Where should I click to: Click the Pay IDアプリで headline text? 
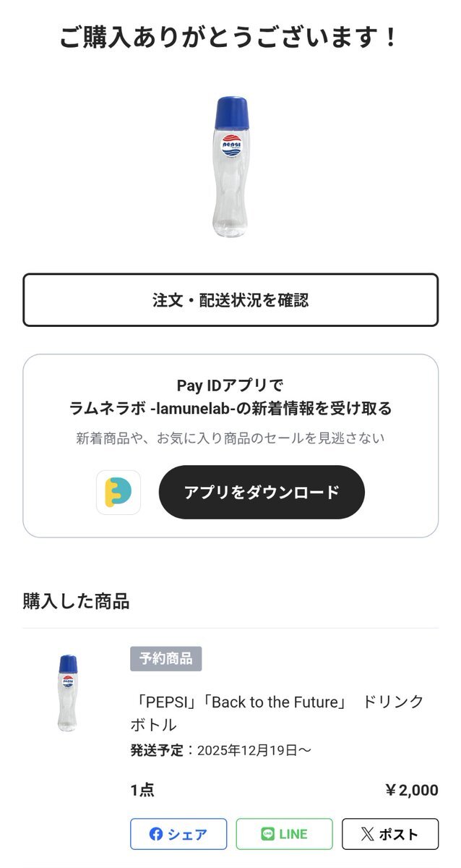pos(231,386)
